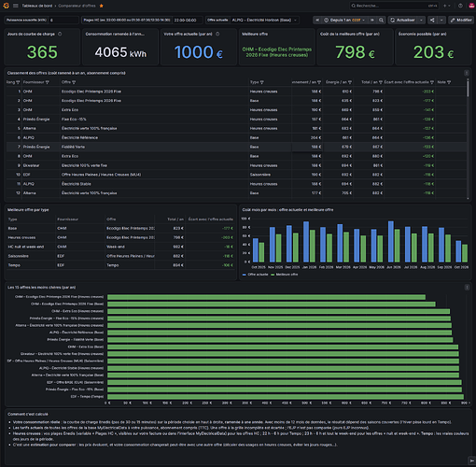This screenshot has height=467, width=476.
Task: Show info for Jours de courbe de charge
Action: [60, 34]
